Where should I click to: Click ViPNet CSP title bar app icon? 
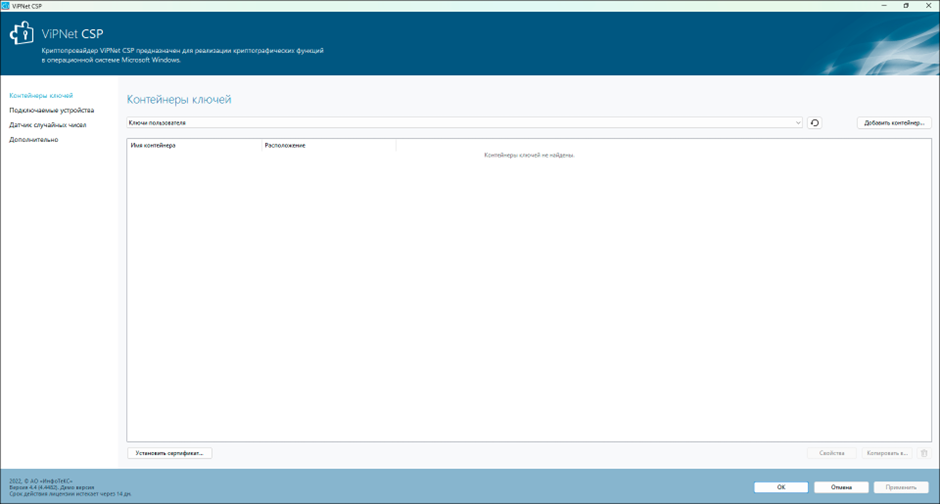[5, 5]
